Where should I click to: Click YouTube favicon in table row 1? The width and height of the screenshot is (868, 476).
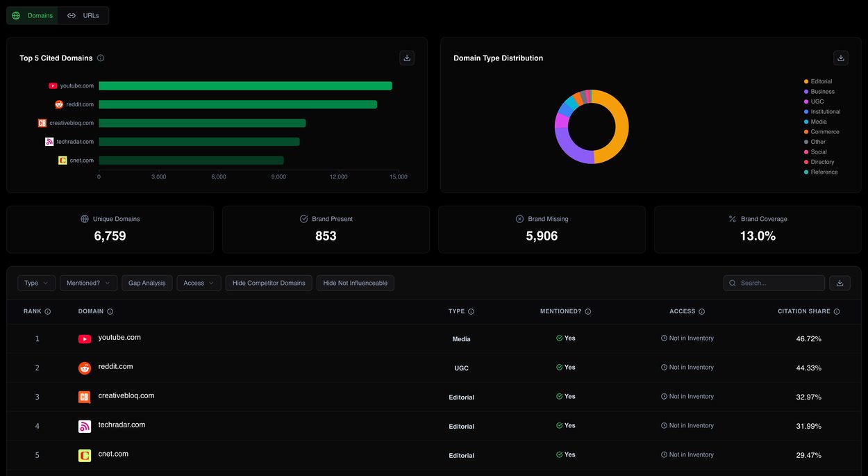85,339
